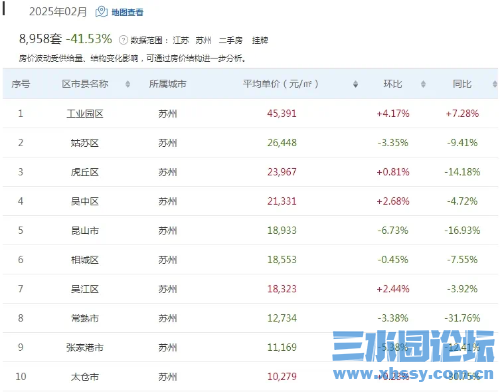Click the -14.18% 同比 value
Viewport: 500px width, 392px height.
coord(462,172)
